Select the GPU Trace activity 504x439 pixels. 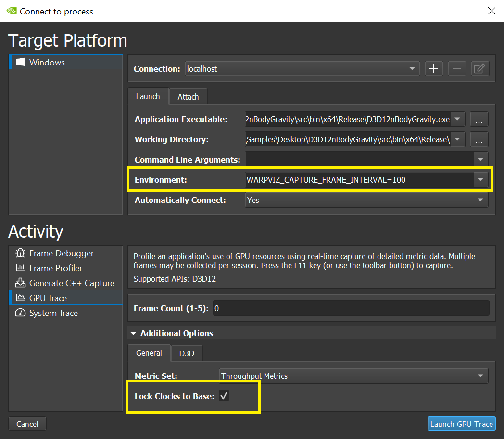point(48,298)
